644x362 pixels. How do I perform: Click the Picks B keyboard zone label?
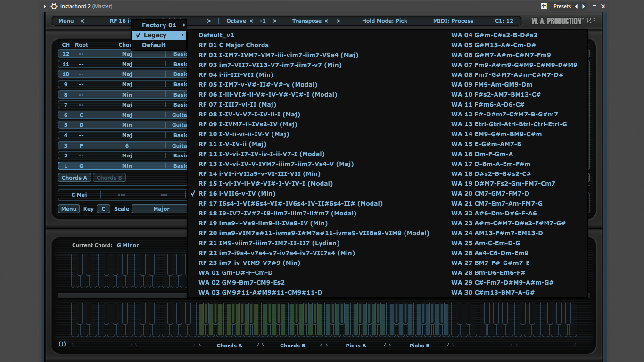coord(420,346)
